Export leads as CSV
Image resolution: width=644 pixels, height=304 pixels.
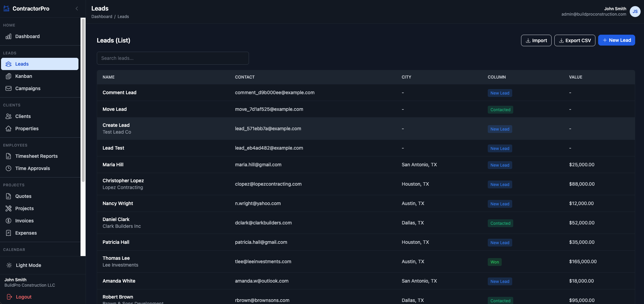click(x=575, y=40)
